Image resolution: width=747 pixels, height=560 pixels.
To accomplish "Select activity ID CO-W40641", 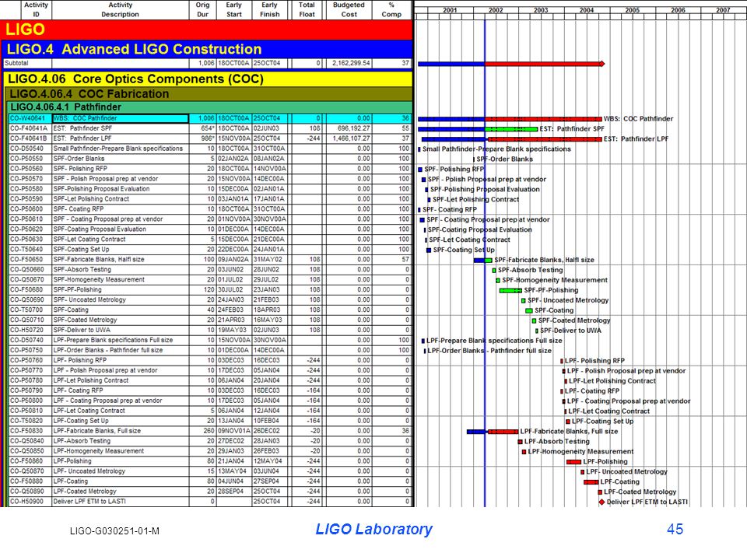I will pyautogui.click(x=28, y=118).
